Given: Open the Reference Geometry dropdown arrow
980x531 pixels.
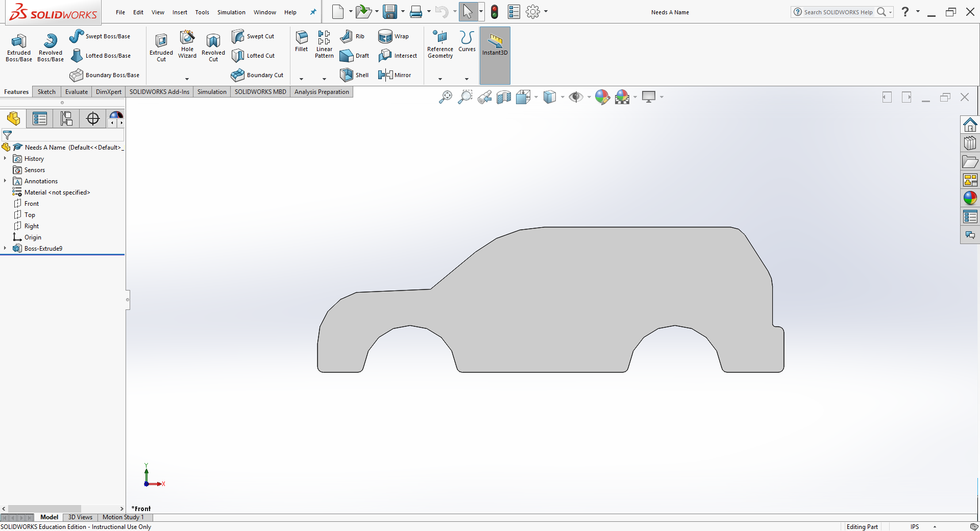Looking at the screenshot, I should coord(440,79).
